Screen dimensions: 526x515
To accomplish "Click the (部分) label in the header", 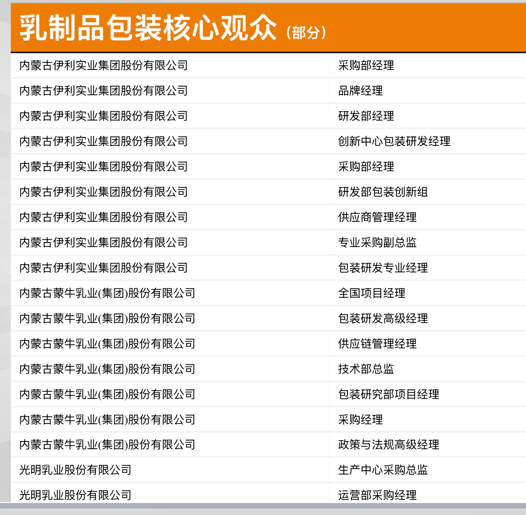I will (x=306, y=33).
